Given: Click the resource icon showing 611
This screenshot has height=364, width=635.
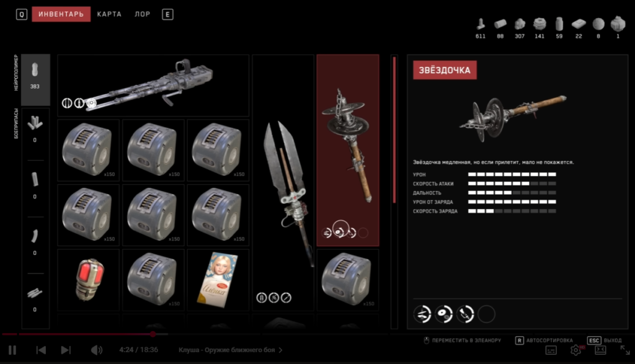Looking at the screenshot, I should pos(481,28).
